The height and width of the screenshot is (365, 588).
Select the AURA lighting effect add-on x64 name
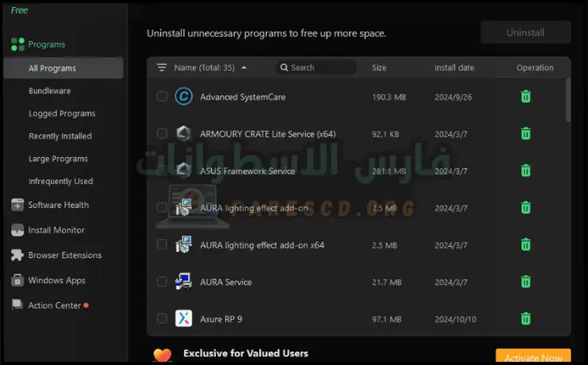tap(262, 245)
